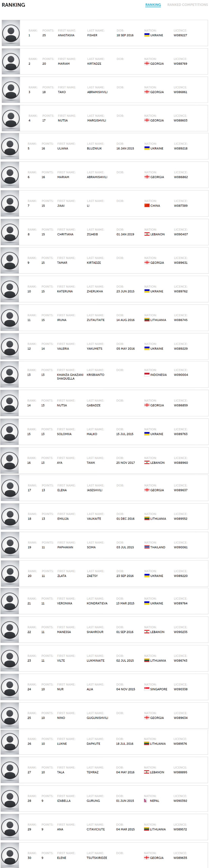Viewport: 209px width, 868px height.
Task: Click the Indonesia flag for Krisbianto
Action: 147,375
